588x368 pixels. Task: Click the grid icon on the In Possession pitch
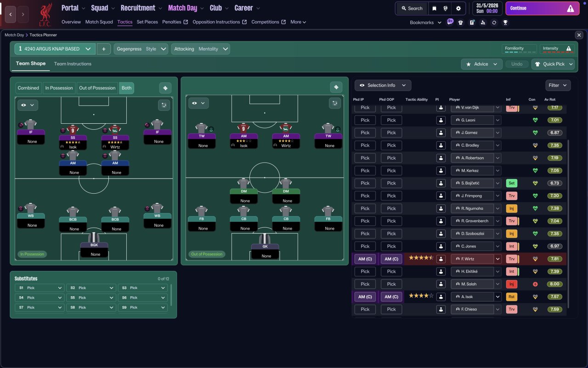pyautogui.click(x=164, y=105)
